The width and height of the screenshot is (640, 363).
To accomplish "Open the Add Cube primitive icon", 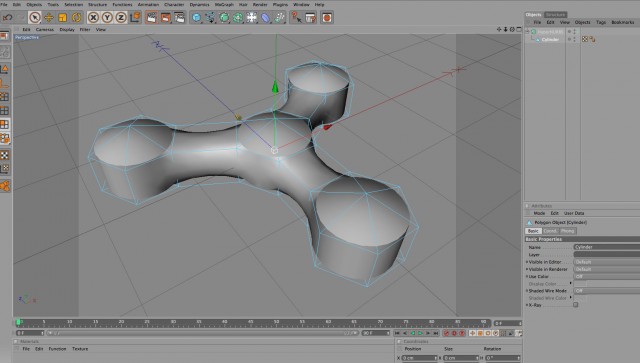I will pos(196,18).
